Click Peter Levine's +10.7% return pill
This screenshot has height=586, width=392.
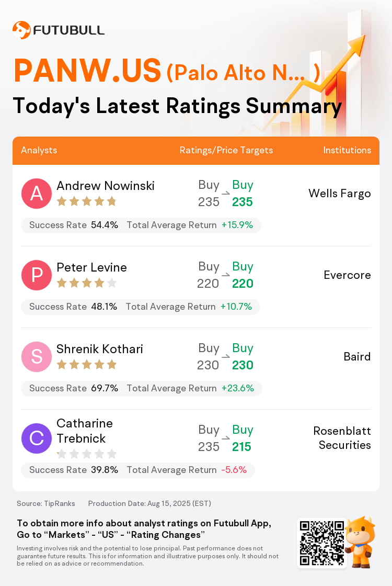[141, 307]
